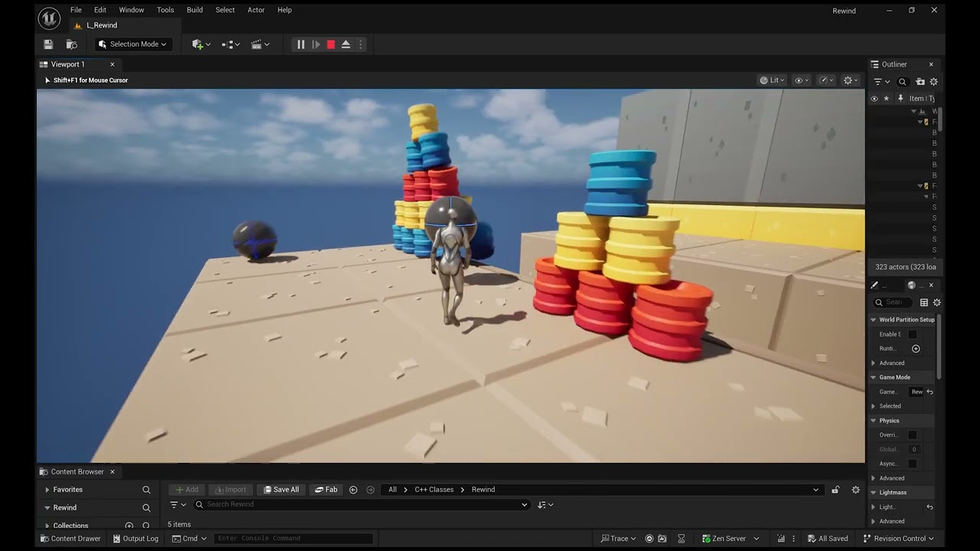
Task: Click the Outliner pin column header
Action: tap(900, 98)
